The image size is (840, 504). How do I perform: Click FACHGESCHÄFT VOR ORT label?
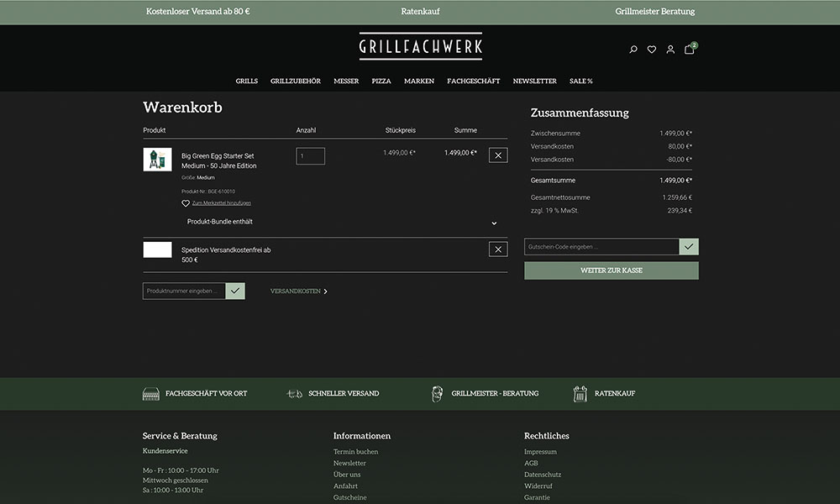207,394
